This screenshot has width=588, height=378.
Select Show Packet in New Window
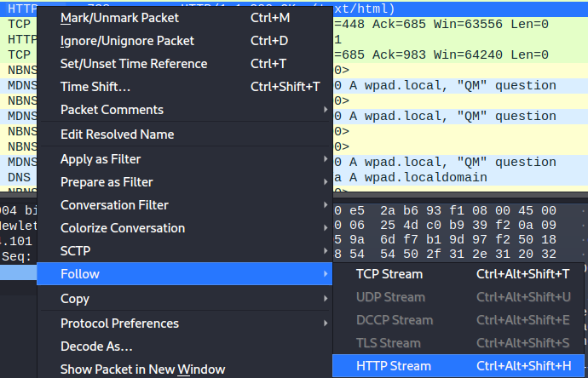point(142,369)
